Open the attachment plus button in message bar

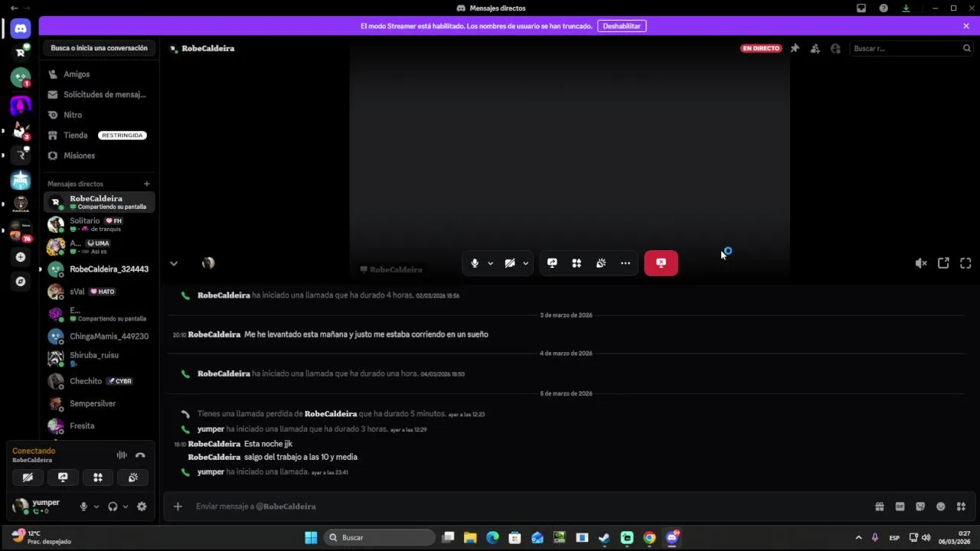(178, 507)
